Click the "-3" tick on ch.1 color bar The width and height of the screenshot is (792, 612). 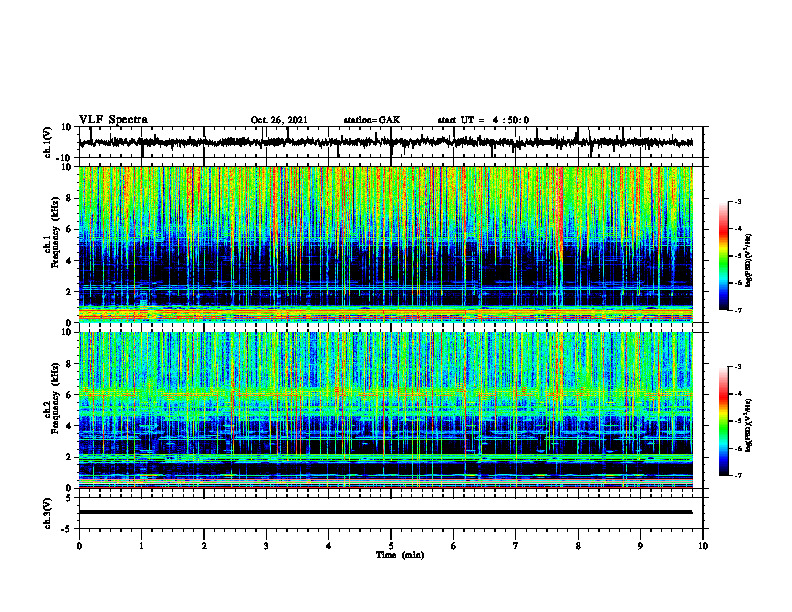(738, 202)
